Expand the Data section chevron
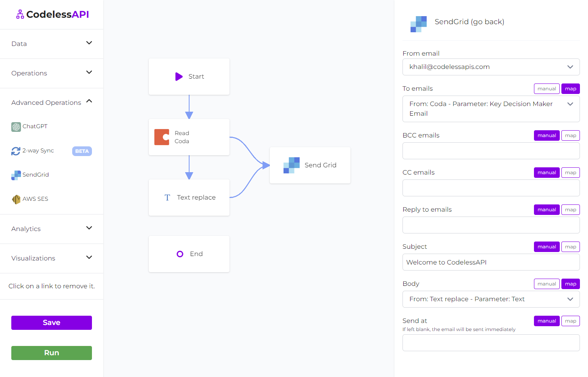Screen dimensions: 588x377 tap(89, 43)
